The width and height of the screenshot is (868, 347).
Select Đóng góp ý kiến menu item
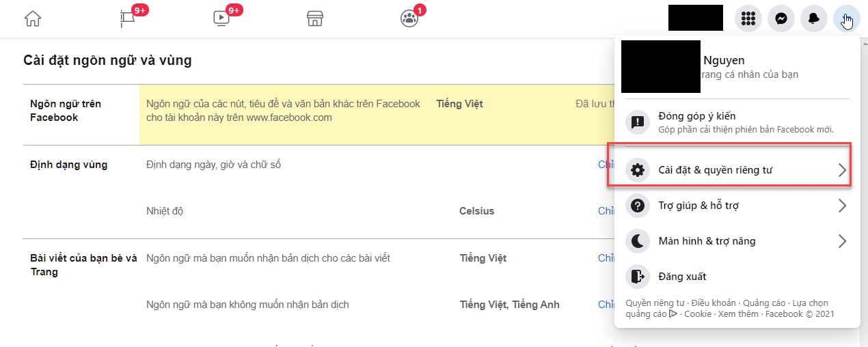coord(737,122)
